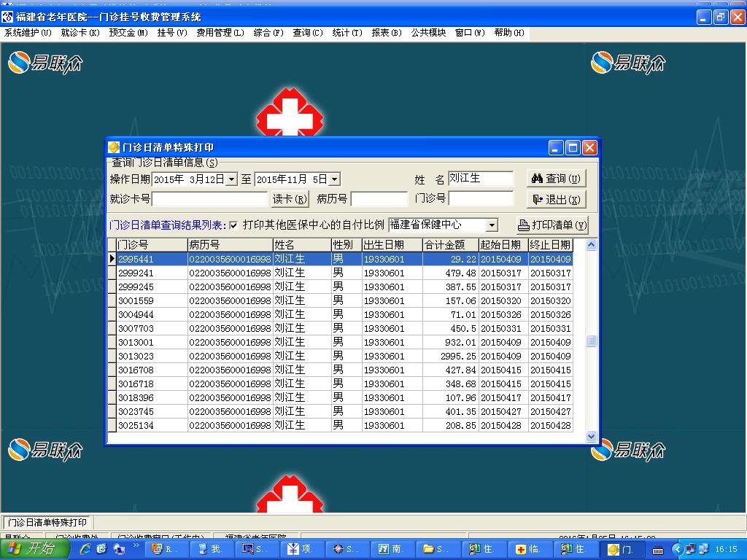Expand quick launch overflow chevron
This screenshot has height=560, width=747.
tap(136, 545)
